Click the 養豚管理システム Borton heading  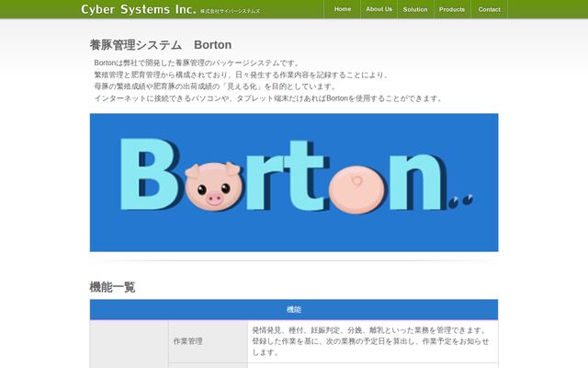(161, 45)
